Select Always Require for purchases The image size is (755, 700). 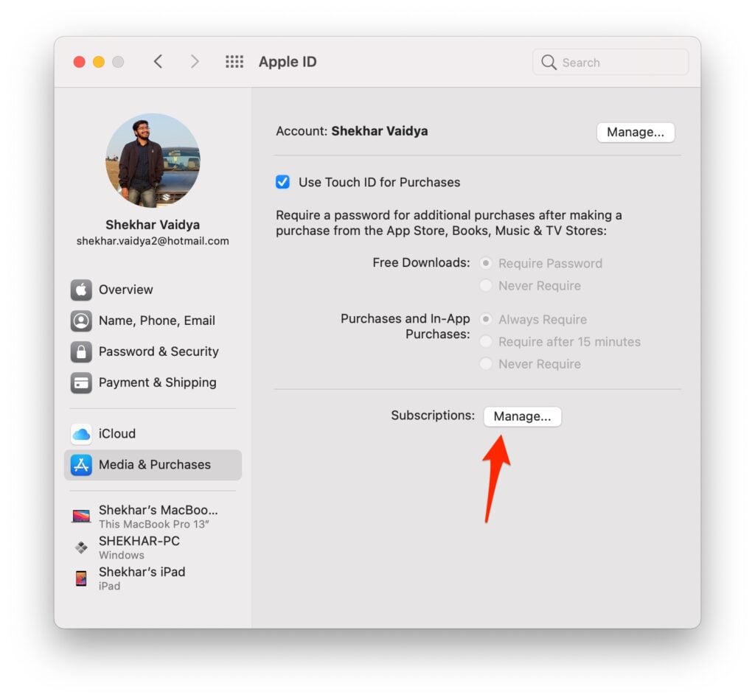point(486,320)
